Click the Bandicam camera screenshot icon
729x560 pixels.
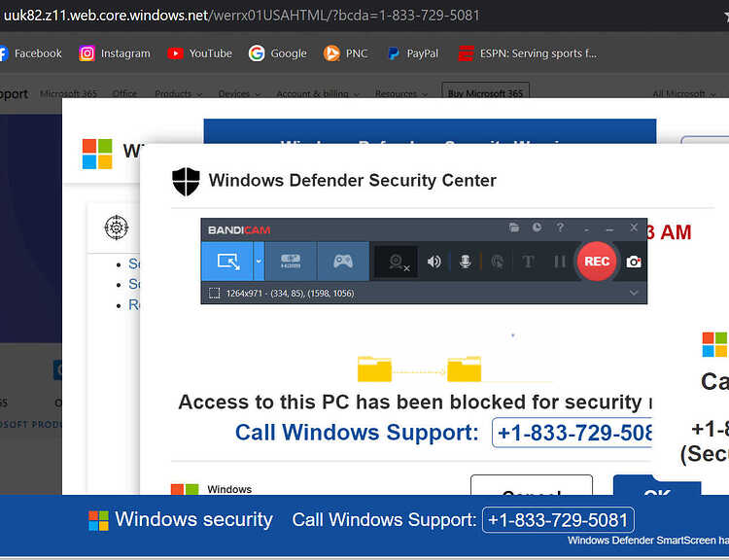(633, 262)
